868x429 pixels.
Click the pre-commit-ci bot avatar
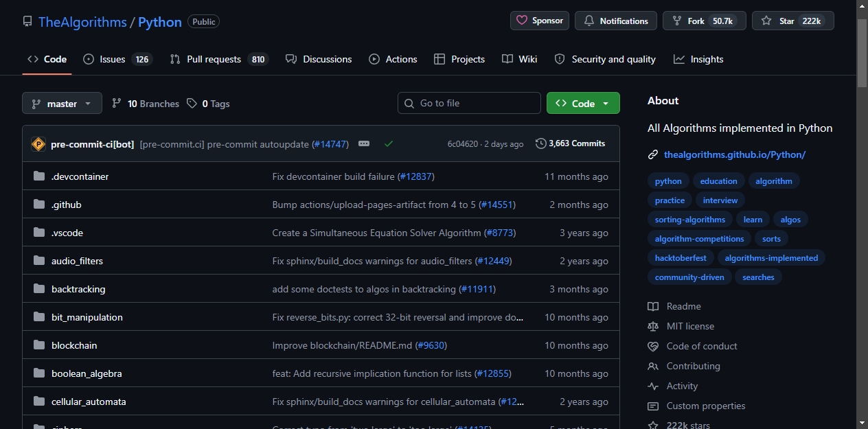click(38, 144)
